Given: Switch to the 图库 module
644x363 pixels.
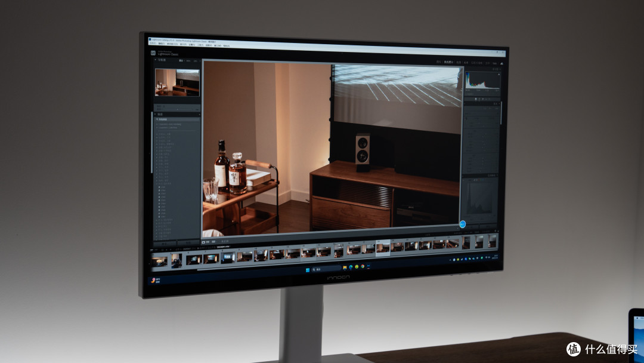Looking at the screenshot, I should (439, 62).
